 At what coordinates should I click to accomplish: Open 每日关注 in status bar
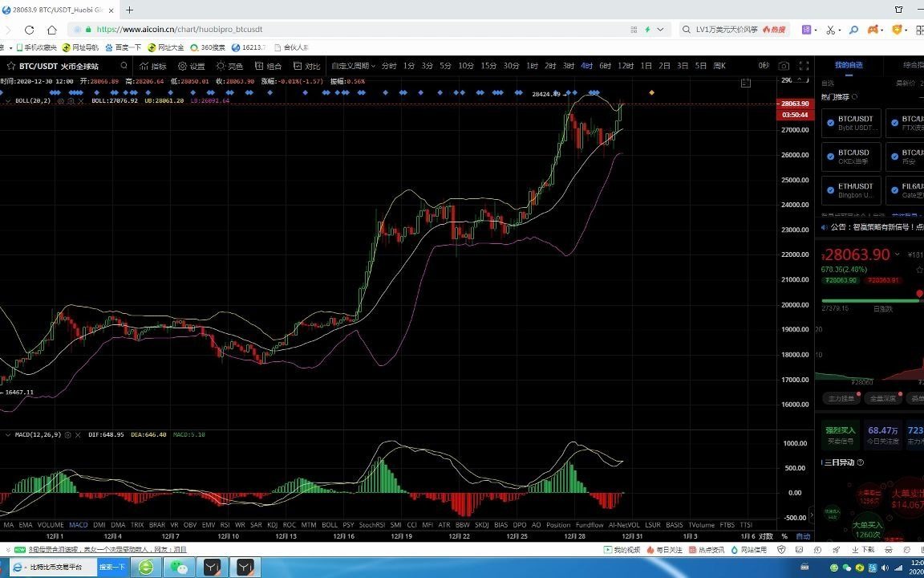(665, 550)
